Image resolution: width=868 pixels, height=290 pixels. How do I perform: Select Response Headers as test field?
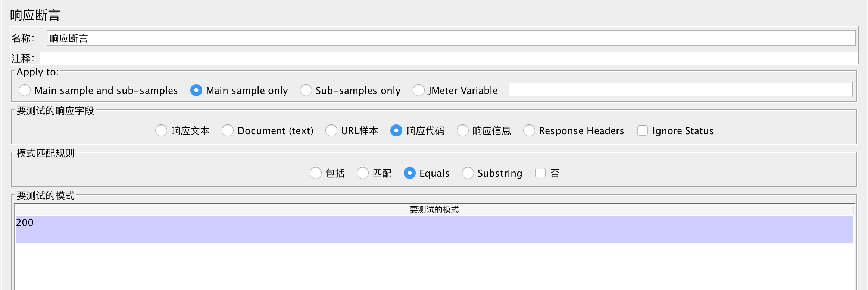tap(529, 130)
